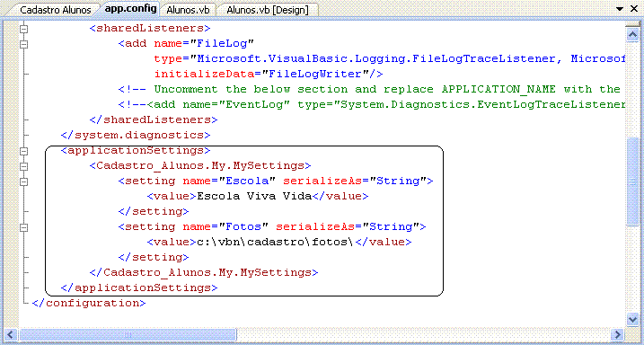Click the vertical scrollbar up arrow
The image size is (644, 345).
(x=632, y=36)
